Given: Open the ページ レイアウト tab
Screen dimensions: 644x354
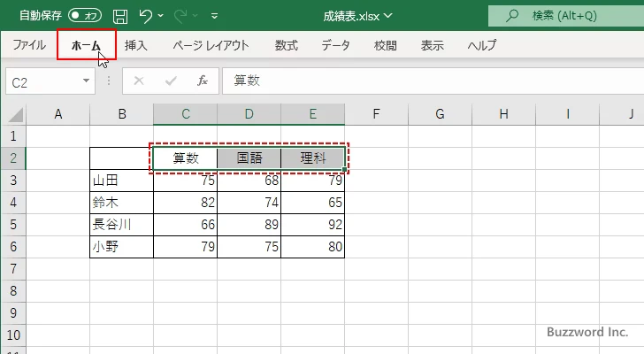Looking at the screenshot, I should (x=211, y=45).
